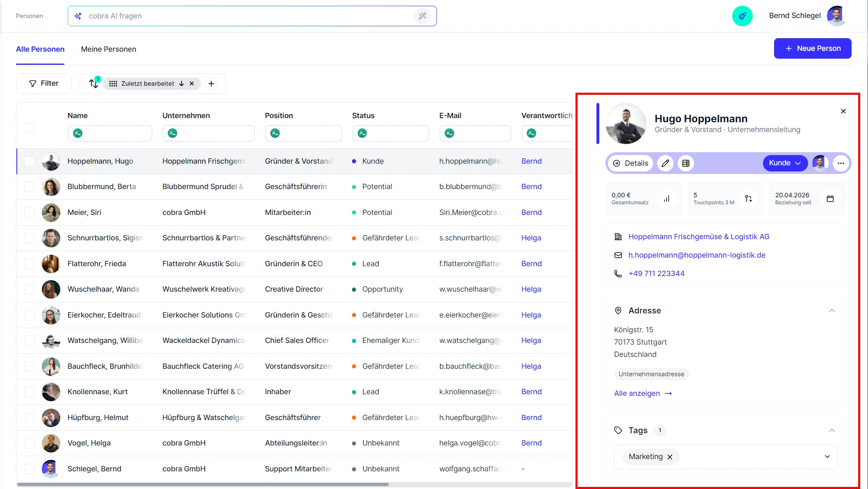Sort by the Position column header
The height and width of the screenshot is (489, 868).
pyautogui.click(x=279, y=116)
